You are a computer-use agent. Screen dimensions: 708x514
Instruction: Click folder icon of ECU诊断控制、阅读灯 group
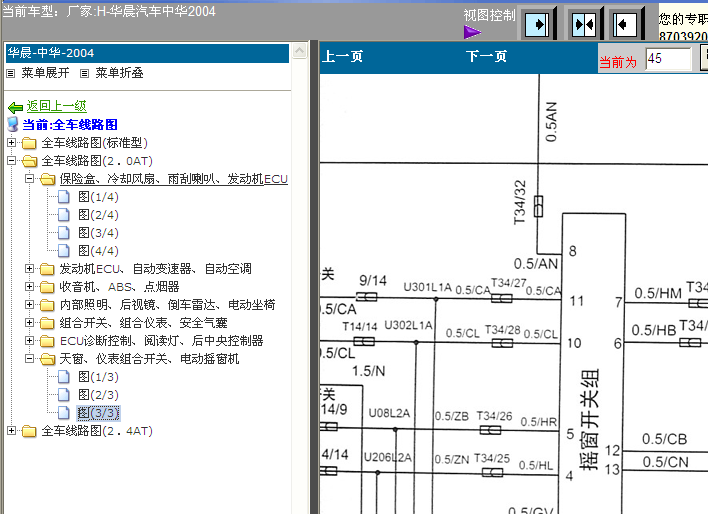tap(47, 341)
